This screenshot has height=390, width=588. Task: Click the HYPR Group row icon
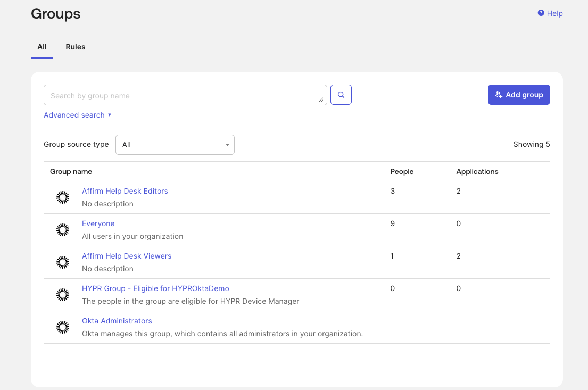click(x=63, y=295)
